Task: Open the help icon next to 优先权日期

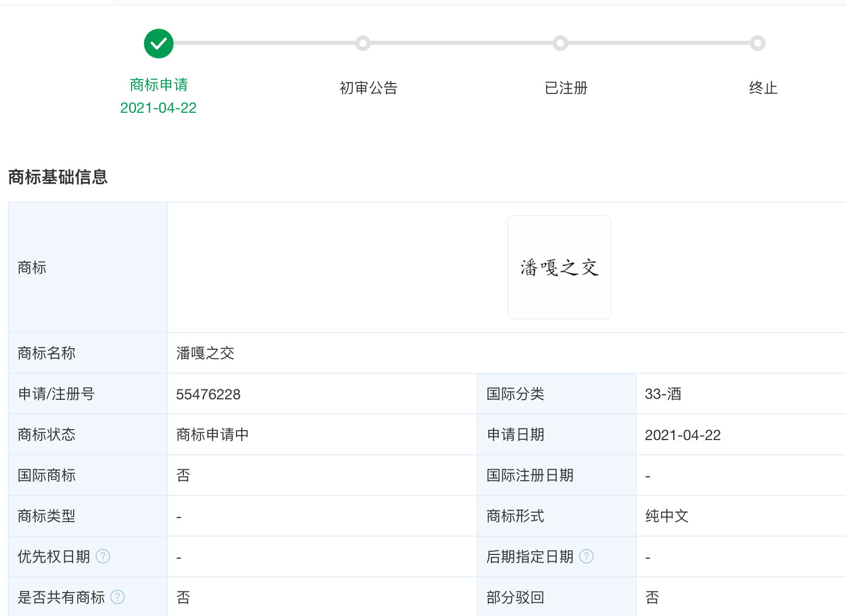Action: click(x=103, y=556)
